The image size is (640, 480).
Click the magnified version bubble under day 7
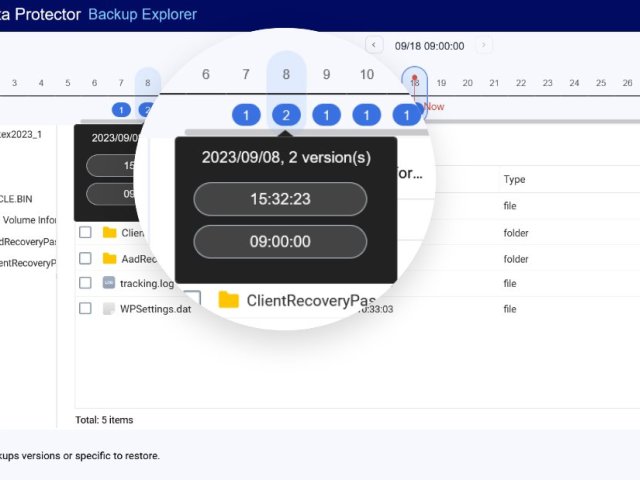pyautogui.click(x=246, y=115)
